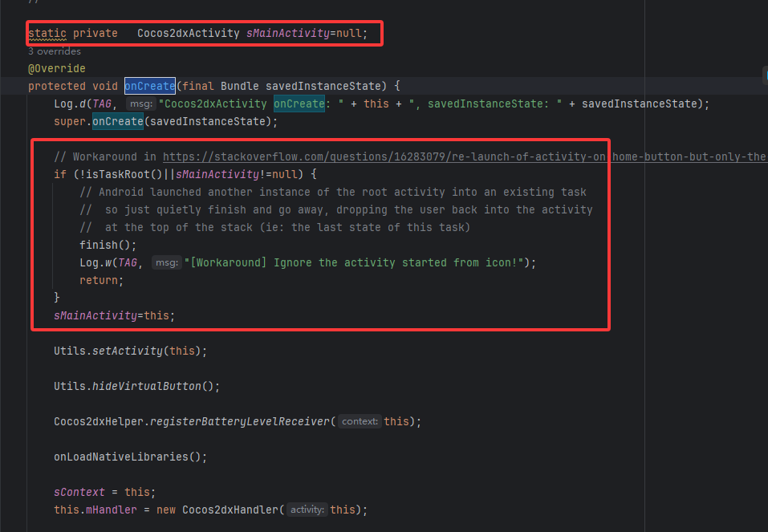The height and width of the screenshot is (532, 768).
Task: Click the setActivity method call
Action: tap(128, 351)
